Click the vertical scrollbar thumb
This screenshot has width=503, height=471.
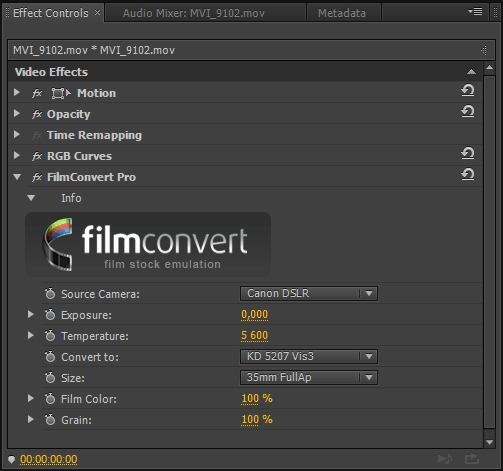(489, 252)
